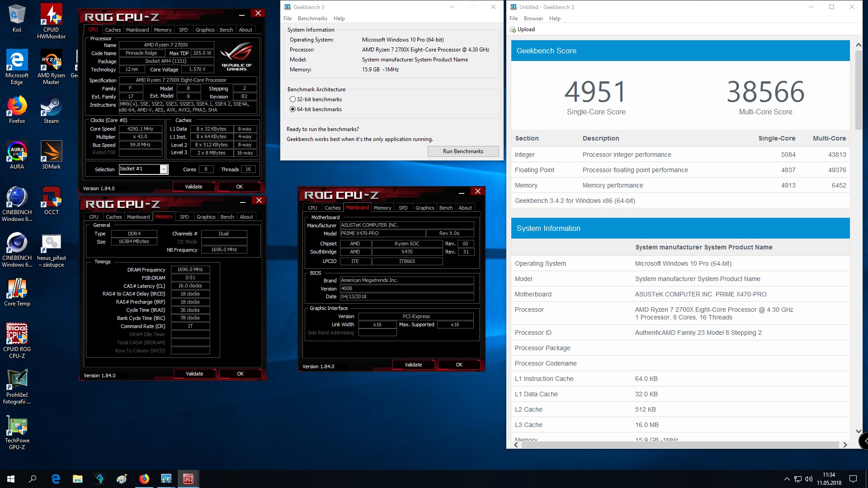
Task: Open Browser menu in Untitled Geekbench window
Action: [533, 19]
